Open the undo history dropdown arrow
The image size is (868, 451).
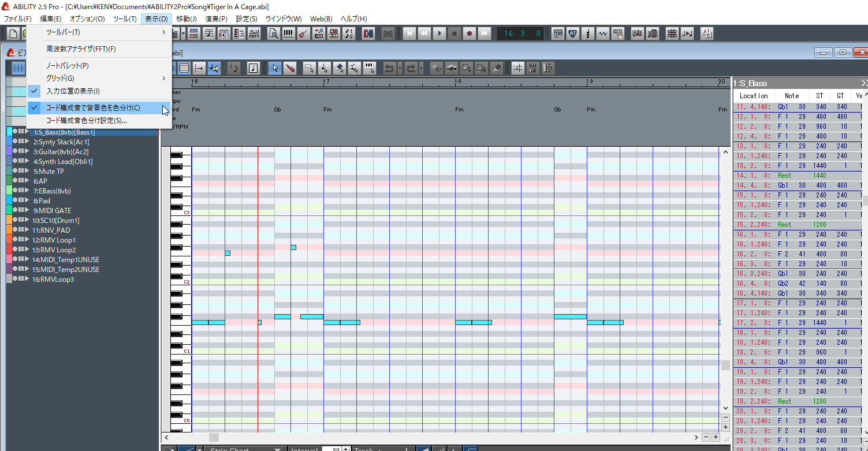coord(400,68)
